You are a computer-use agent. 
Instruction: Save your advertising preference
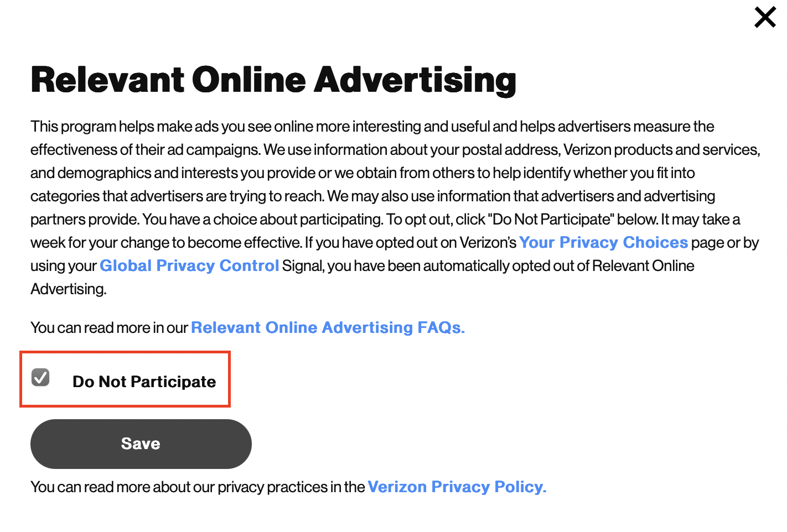click(x=141, y=444)
